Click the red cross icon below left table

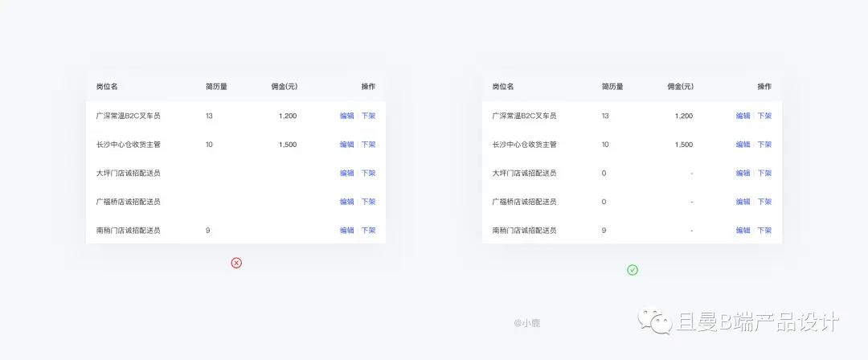pyautogui.click(x=236, y=263)
